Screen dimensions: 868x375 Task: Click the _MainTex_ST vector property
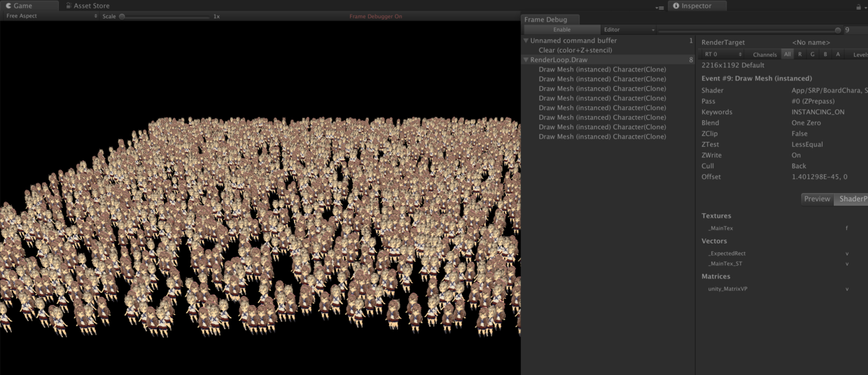click(x=724, y=264)
